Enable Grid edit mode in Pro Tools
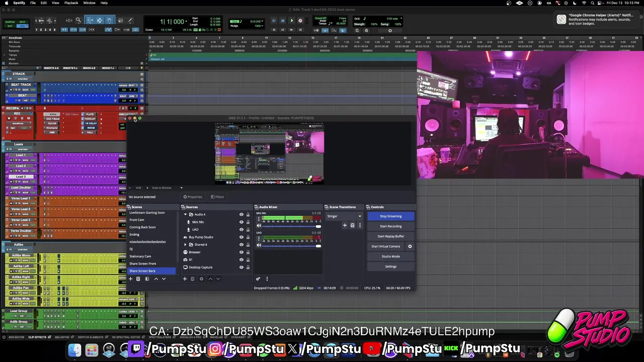 (22, 26)
